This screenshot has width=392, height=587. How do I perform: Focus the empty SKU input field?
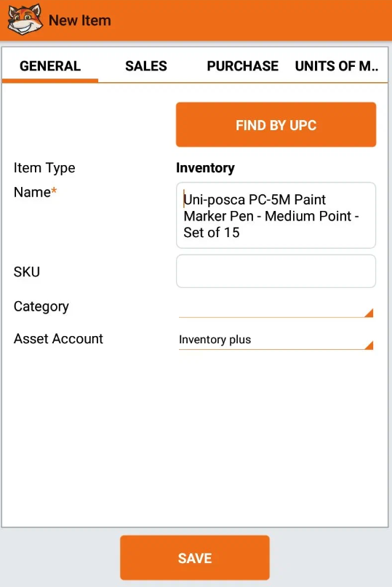pos(276,271)
